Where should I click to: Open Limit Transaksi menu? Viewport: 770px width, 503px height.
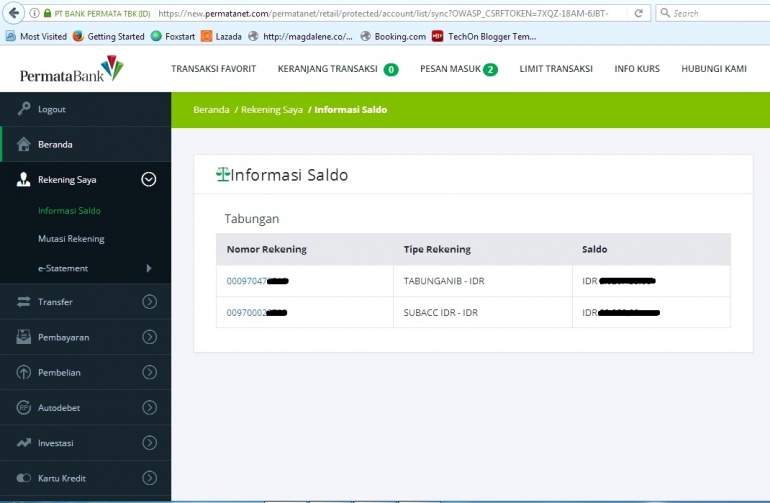click(556, 69)
